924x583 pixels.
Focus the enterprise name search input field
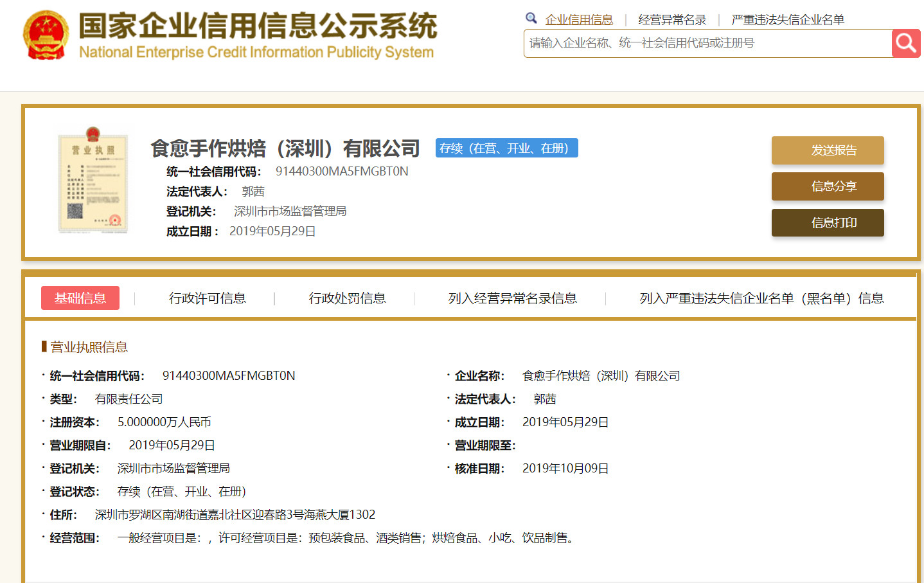click(x=707, y=43)
